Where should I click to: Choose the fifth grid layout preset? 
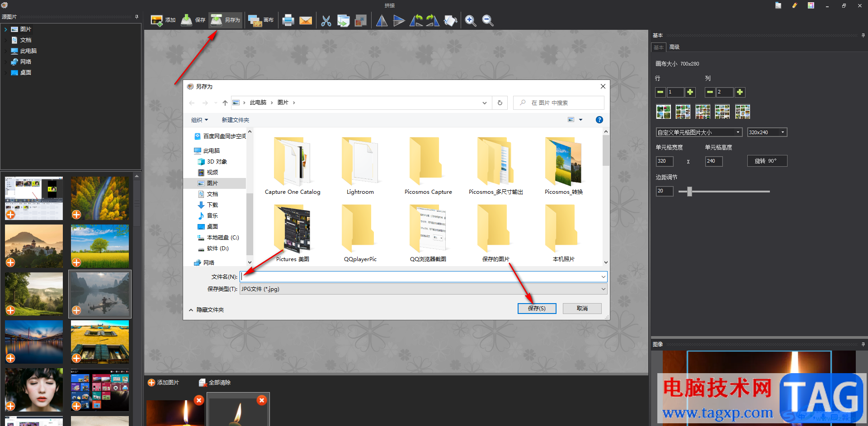(742, 112)
